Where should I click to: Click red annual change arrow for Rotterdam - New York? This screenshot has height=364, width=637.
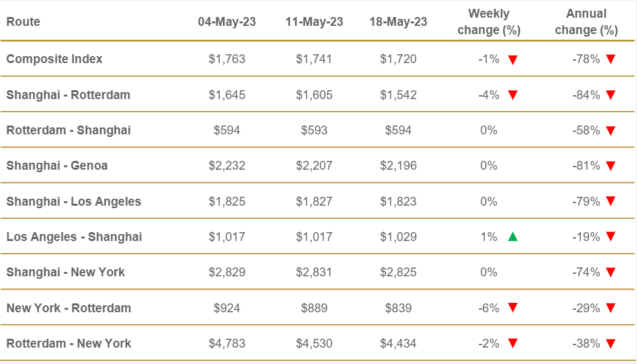(610, 344)
